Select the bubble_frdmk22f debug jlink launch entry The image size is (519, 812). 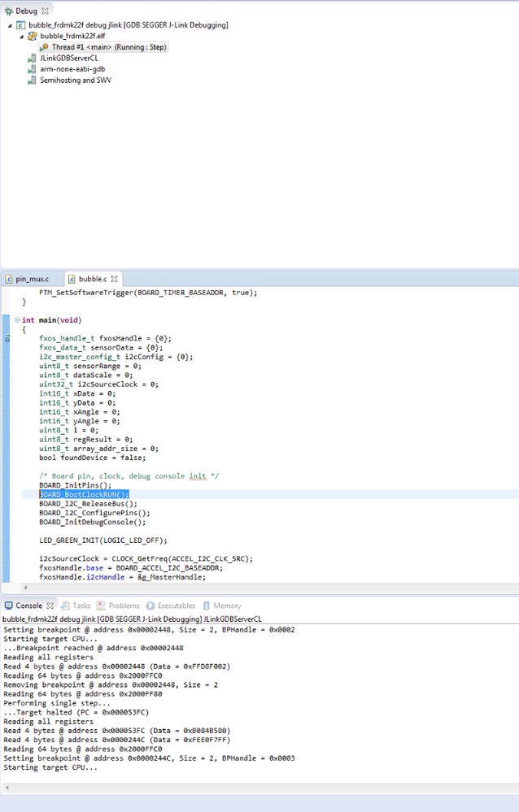[x=128, y=25]
